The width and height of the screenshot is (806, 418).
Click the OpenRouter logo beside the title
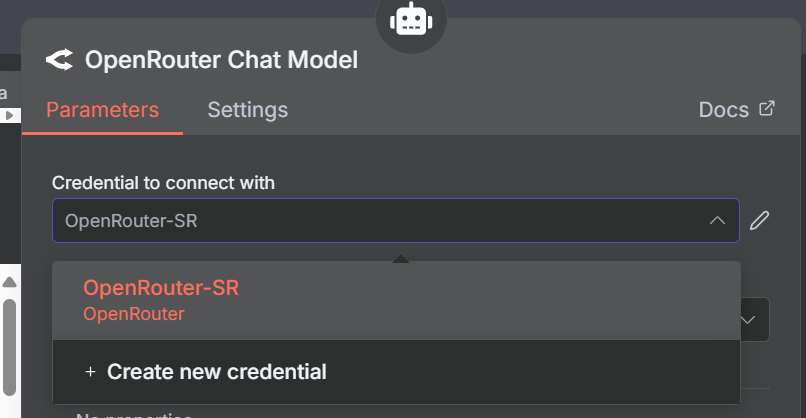[x=59, y=60]
